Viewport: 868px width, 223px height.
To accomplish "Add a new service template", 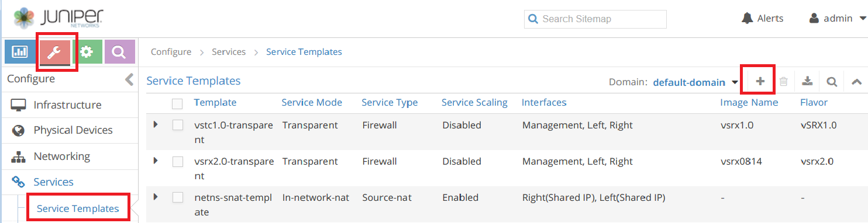I will click(760, 82).
